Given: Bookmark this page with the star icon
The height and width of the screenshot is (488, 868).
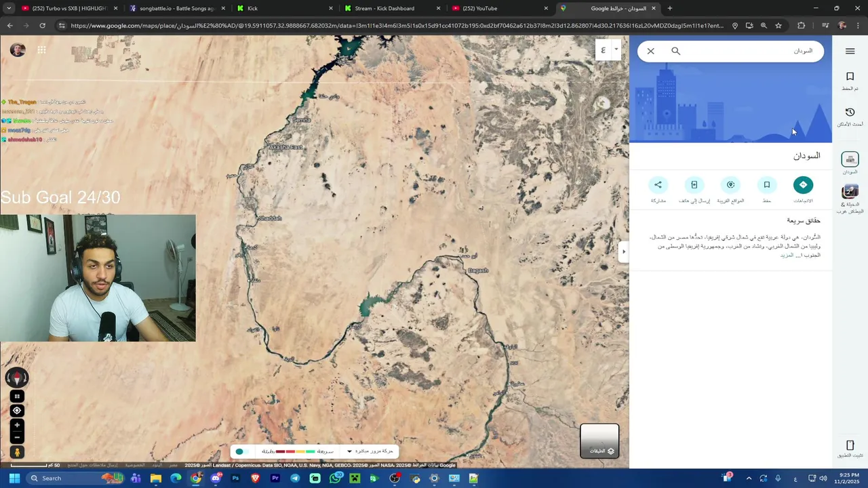Looking at the screenshot, I should [778, 26].
